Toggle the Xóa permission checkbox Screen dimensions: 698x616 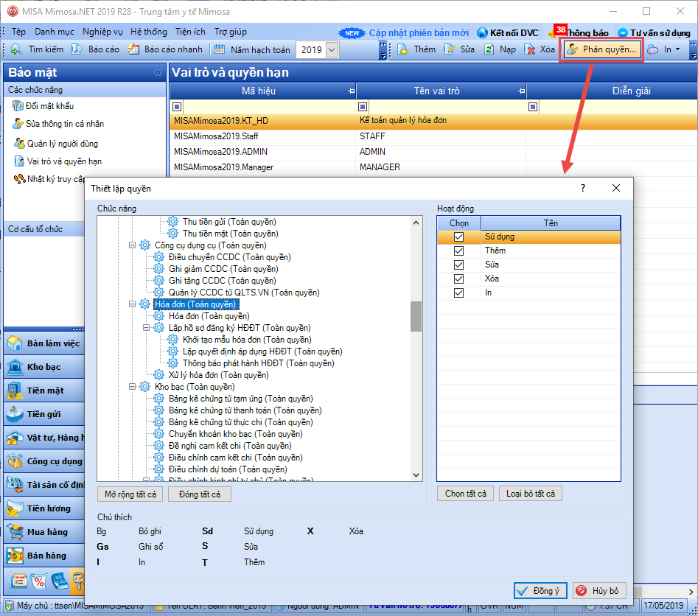(458, 279)
